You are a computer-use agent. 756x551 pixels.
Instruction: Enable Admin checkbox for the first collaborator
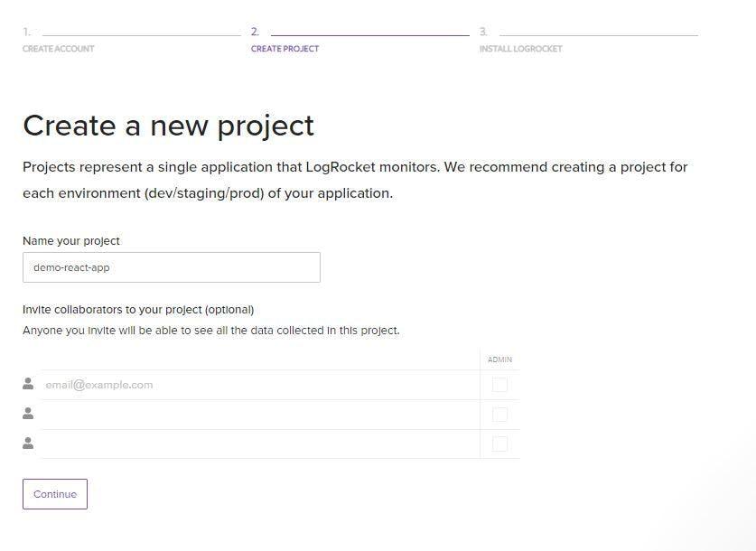click(x=499, y=385)
